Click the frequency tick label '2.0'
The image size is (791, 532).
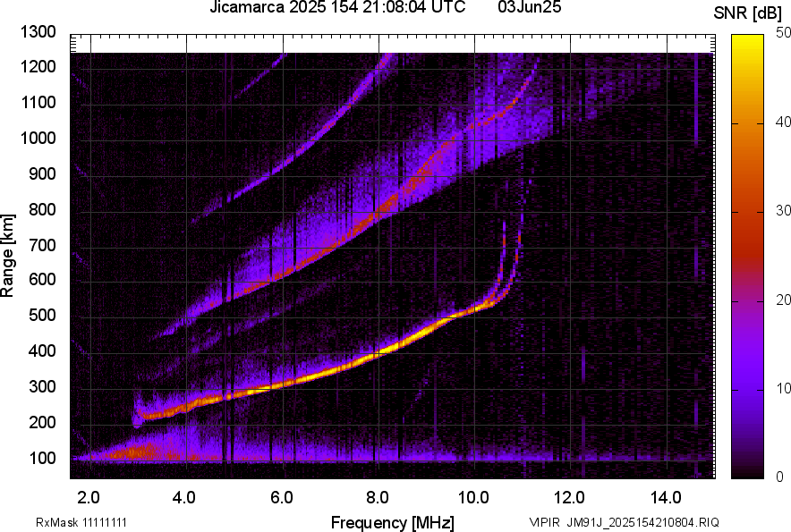[89, 498]
